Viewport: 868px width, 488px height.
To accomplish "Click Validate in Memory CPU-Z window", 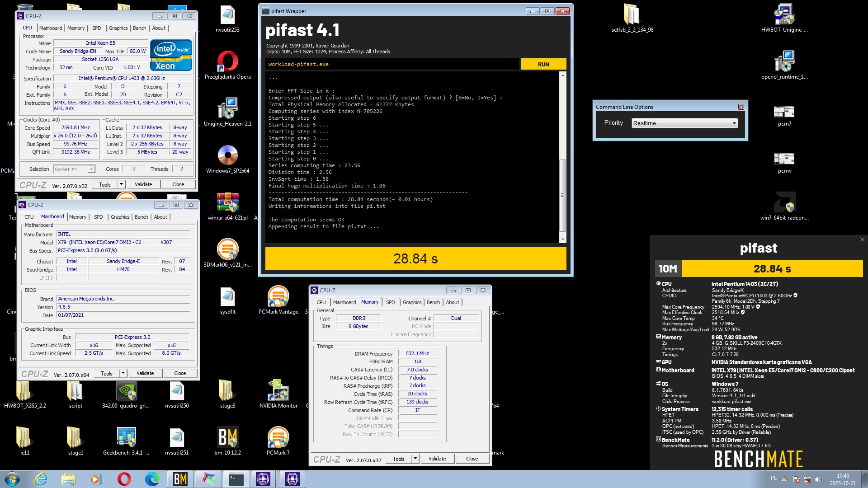I will point(437,459).
